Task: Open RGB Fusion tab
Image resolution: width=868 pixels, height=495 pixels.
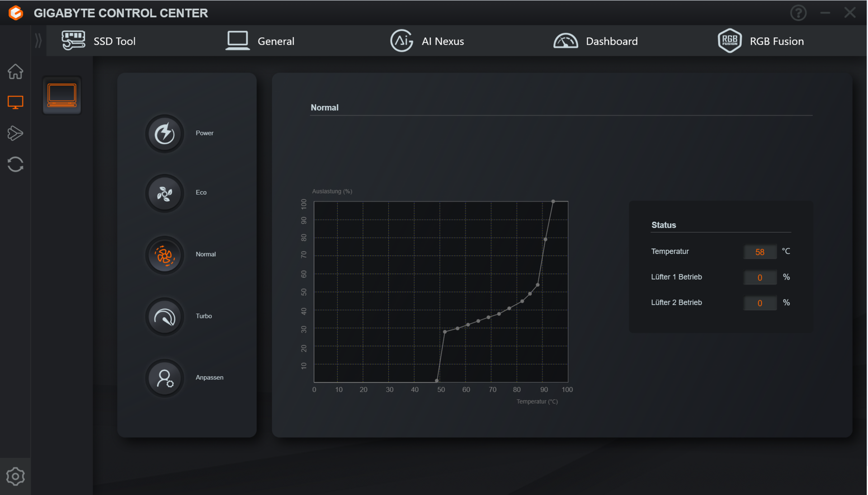Action: 761,41
